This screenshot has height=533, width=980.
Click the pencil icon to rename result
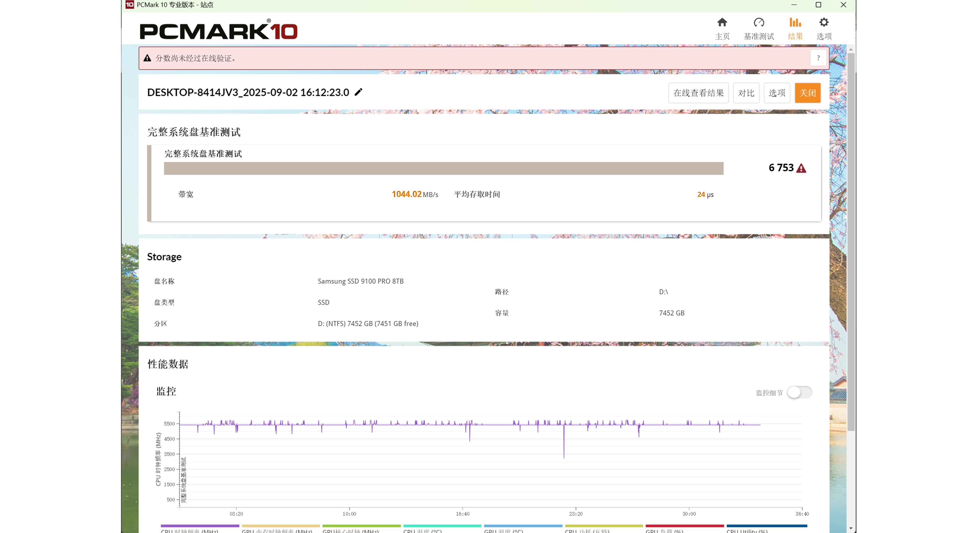(358, 92)
